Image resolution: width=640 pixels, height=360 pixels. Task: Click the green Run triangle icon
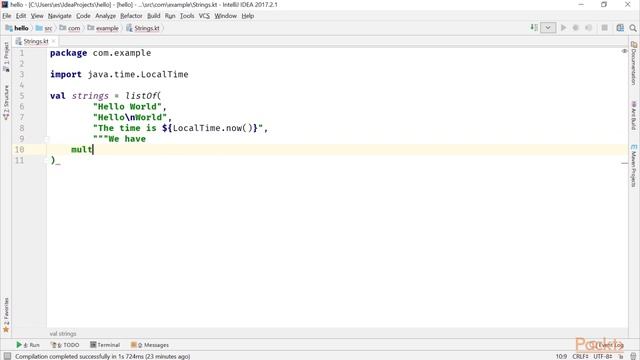coord(563,28)
